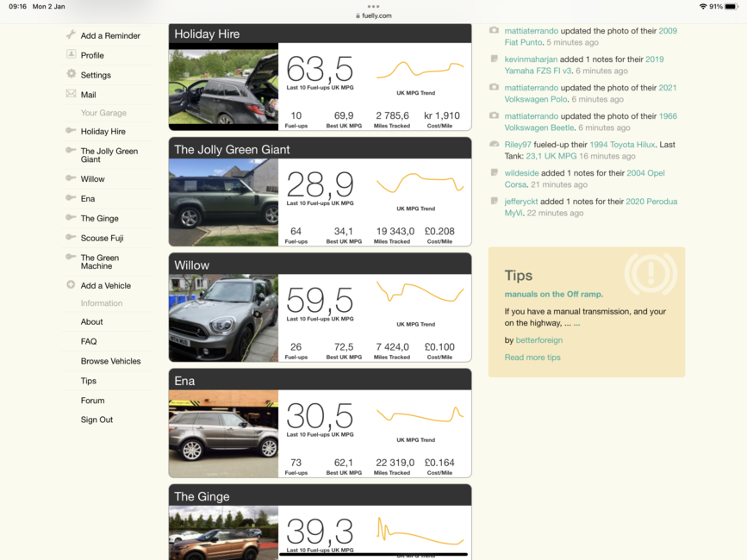Open Mail from the sidebar
The height and width of the screenshot is (560, 747).
click(89, 95)
